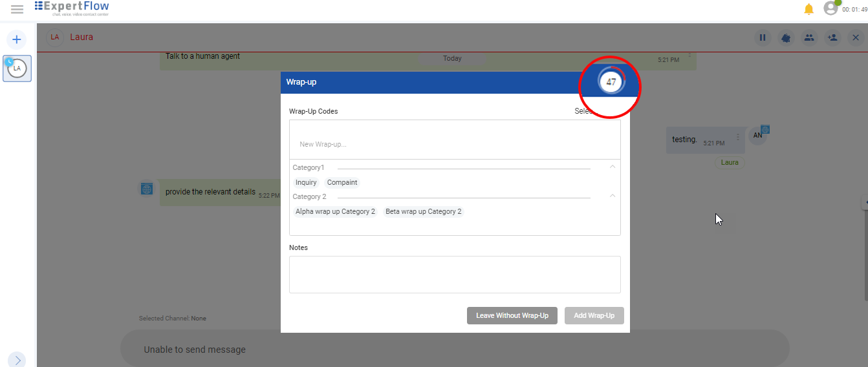Open the hamburger navigation menu
Image resolution: width=868 pixels, height=367 pixels.
(x=17, y=9)
